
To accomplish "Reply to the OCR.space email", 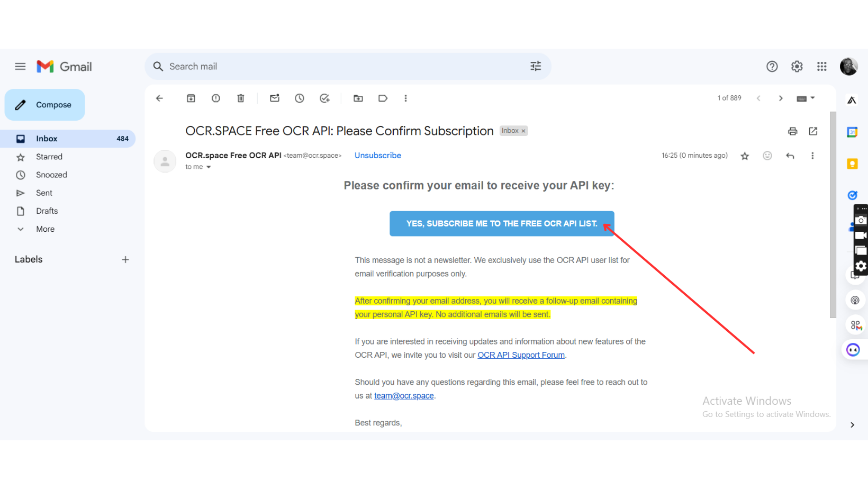I will 790,156.
